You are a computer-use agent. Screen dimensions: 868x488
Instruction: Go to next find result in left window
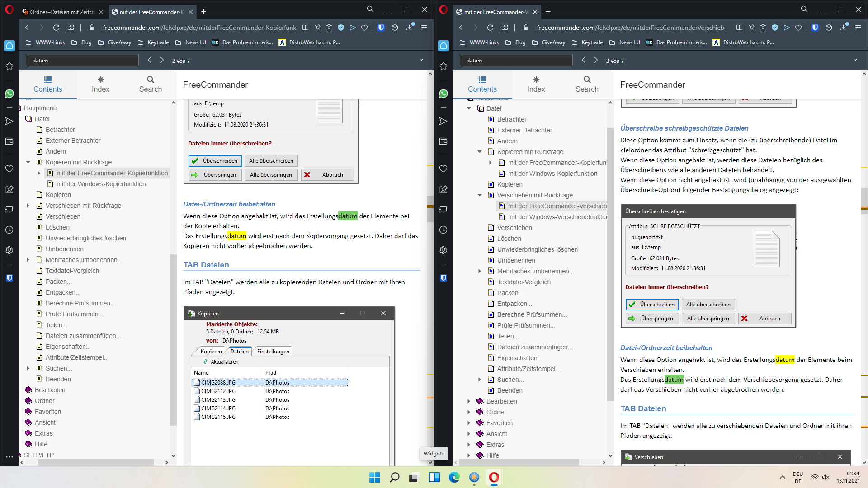coord(162,60)
